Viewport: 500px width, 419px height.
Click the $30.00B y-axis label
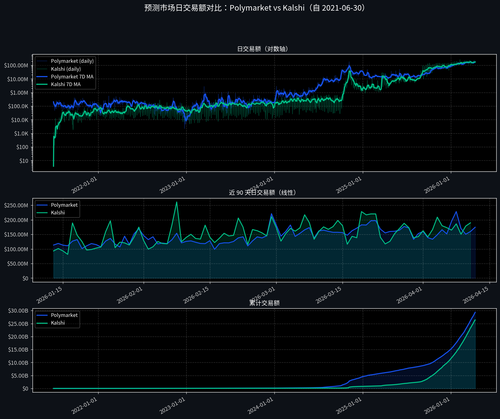coord(18,311)
